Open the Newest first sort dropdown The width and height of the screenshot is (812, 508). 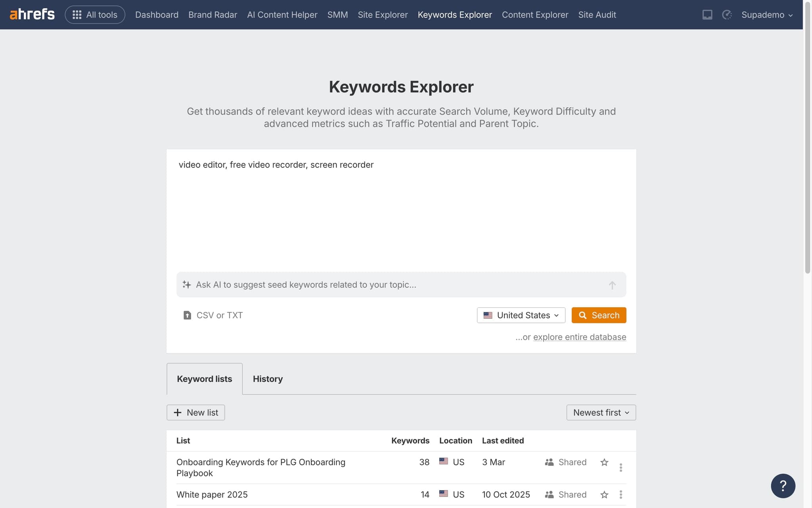(601, 412)
